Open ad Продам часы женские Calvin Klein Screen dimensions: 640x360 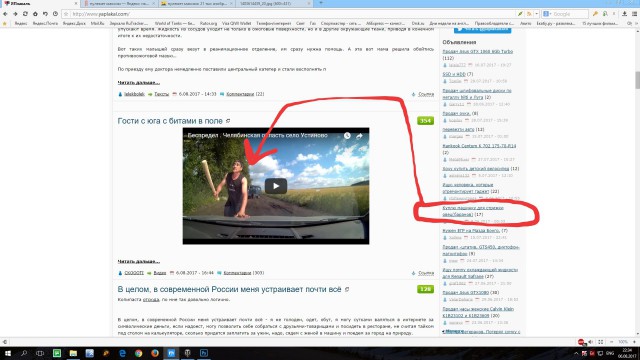pyautogui.click(x=478, y=312)
